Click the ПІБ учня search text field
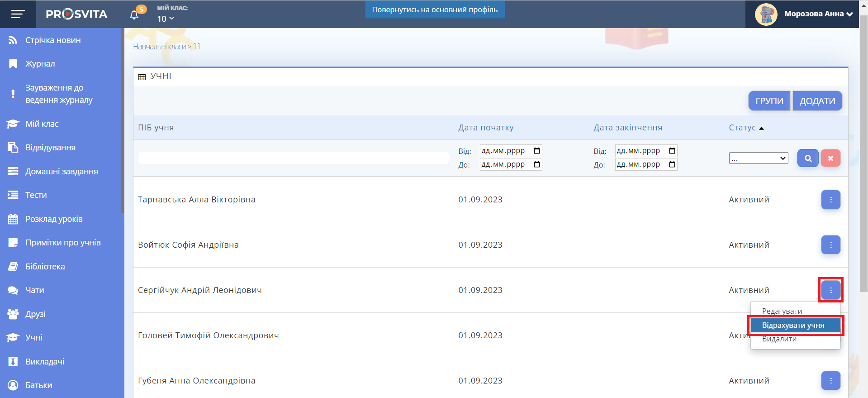This screenshot has width=868, height=398. 293,158
